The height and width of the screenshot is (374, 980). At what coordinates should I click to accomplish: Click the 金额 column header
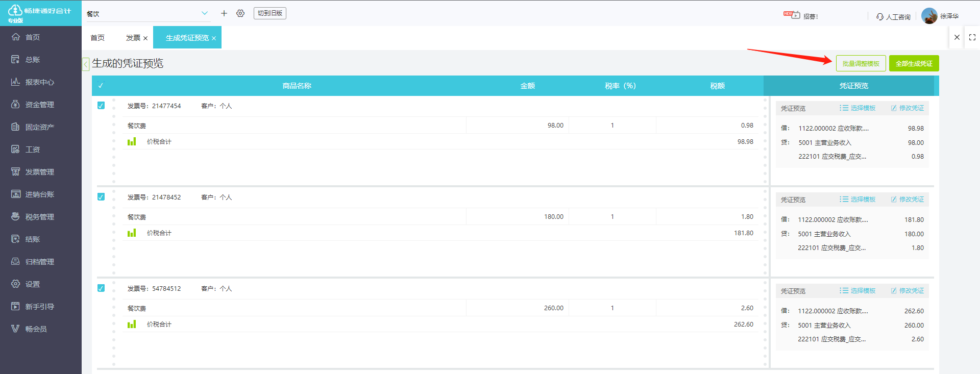[528, 86]
